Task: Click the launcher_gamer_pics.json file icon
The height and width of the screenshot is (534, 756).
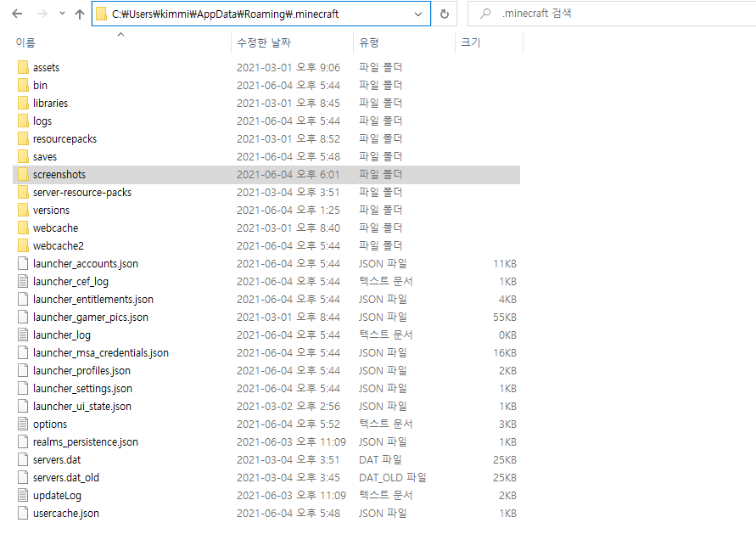Action: [x=23, y=318]
